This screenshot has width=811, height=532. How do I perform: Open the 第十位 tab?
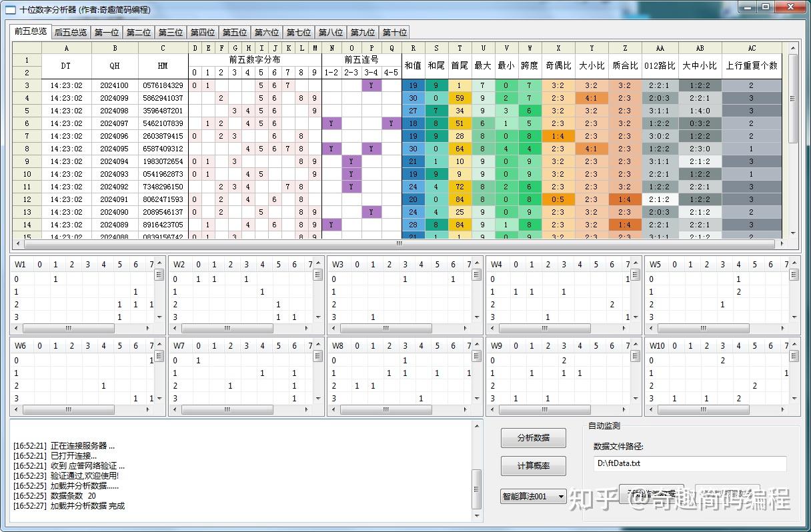(395, 32)
